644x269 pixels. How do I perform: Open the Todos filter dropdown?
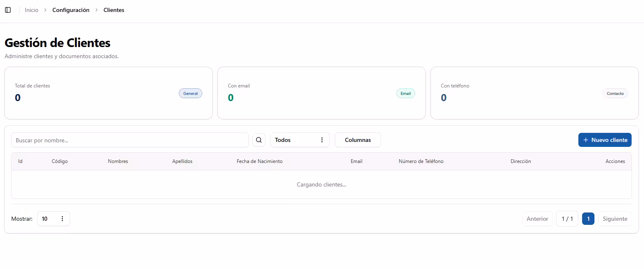coord(300,140)
